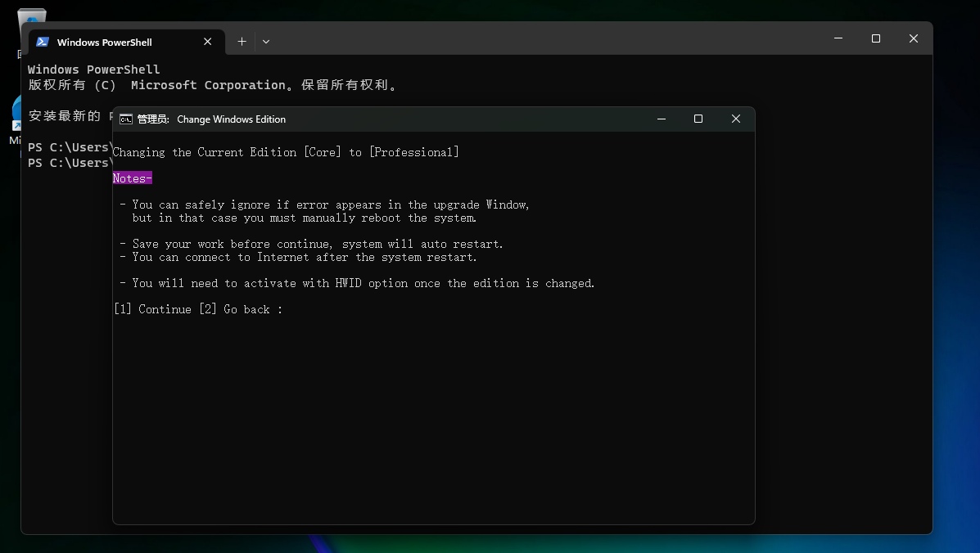980x553 pixels.
Task: Click the PS C:\Users prompt in PowerShell
Action: (69, 147)
